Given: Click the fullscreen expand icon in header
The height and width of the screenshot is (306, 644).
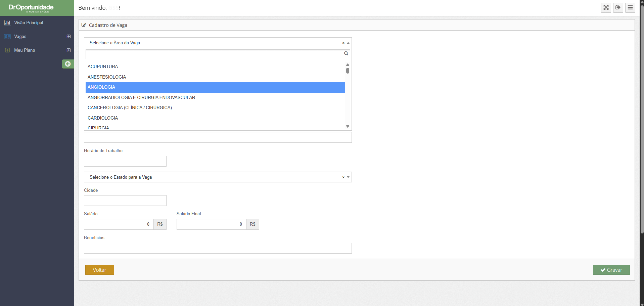Looking at the screenshot, I should pos(606,7).
